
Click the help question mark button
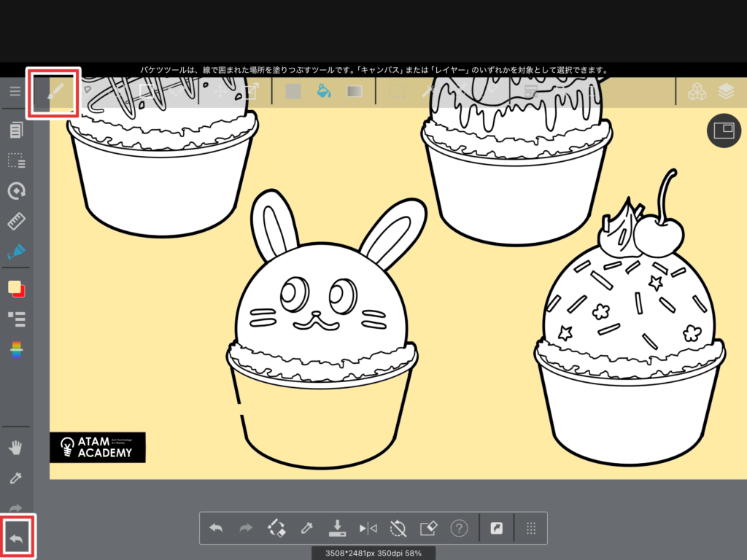coord(459,529)
